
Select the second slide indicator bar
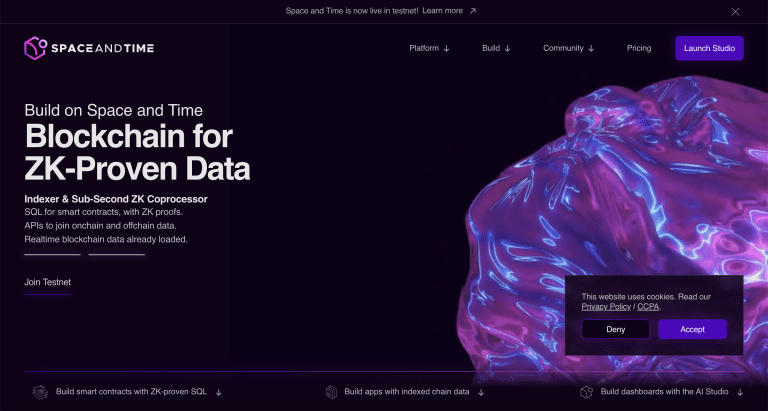pos(117,254)
